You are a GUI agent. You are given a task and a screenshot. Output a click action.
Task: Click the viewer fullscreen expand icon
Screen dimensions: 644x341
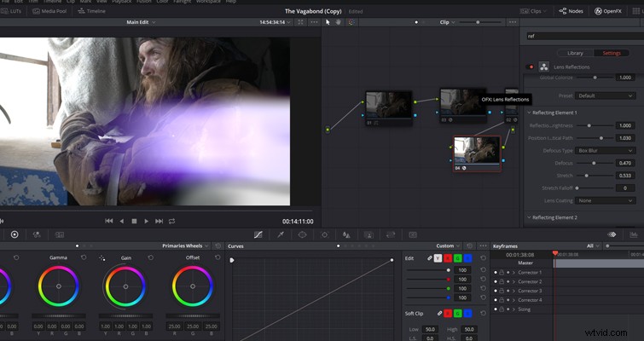pyautogui.click(x=300, y=22)
